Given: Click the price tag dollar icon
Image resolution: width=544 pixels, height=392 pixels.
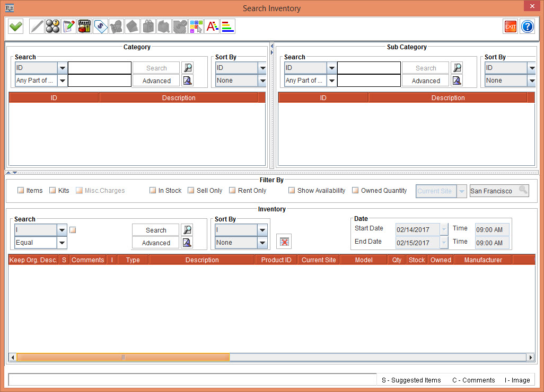Looking at the screenshot, I should point(100,26).
